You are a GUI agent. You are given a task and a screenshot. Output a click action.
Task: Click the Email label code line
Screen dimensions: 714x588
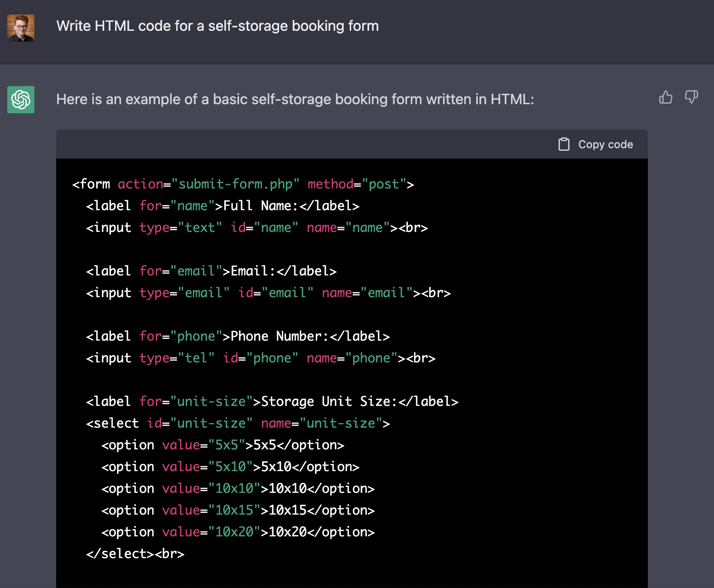click(211, 271)
